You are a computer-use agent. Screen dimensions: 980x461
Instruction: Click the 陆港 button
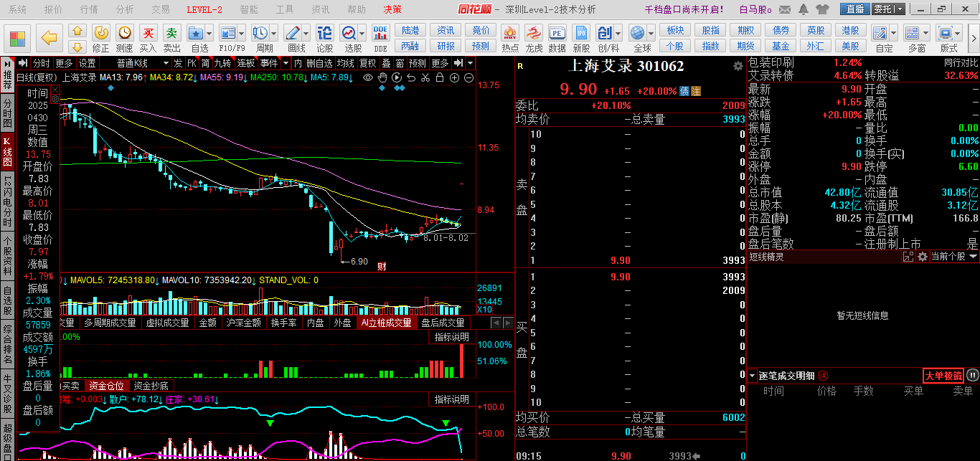410,30
